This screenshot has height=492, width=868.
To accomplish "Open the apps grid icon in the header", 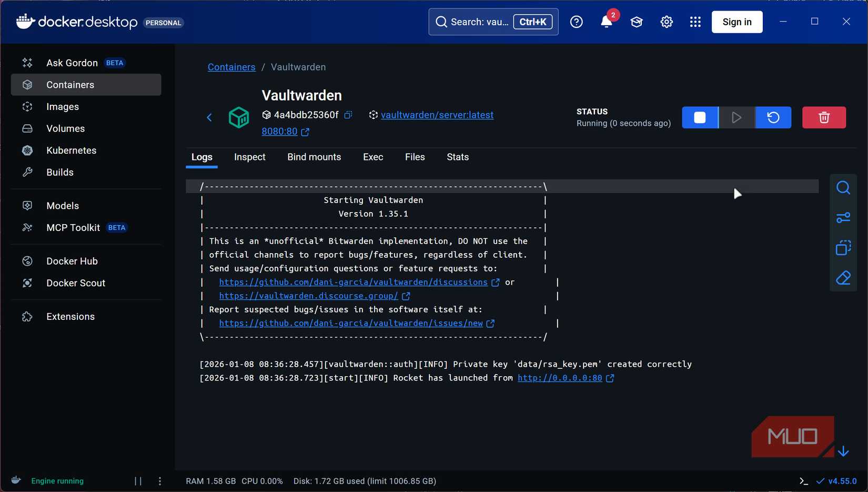I will click(695, 22).
